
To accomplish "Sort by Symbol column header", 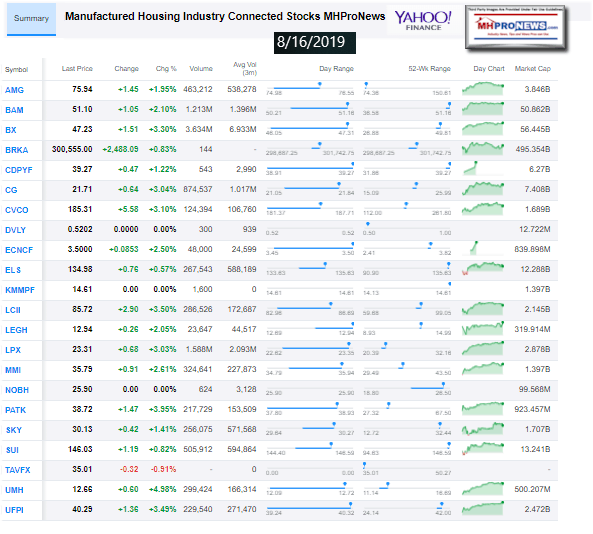I will pyautogui.click(x=16, y=70).
